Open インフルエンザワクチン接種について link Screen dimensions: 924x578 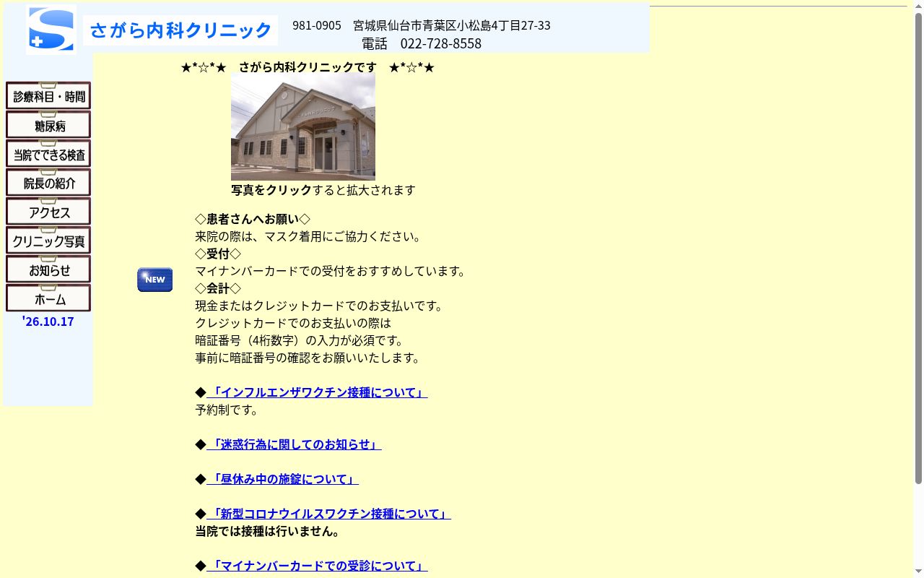317,392
